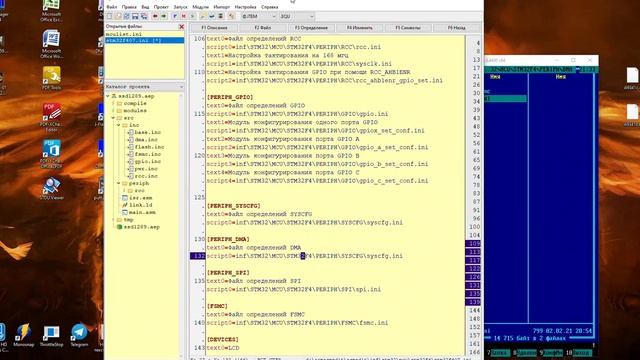The width and height of the screenshot is (640, 360).
Task: Select moulist.ini in open files list
Action: point(144,34)
